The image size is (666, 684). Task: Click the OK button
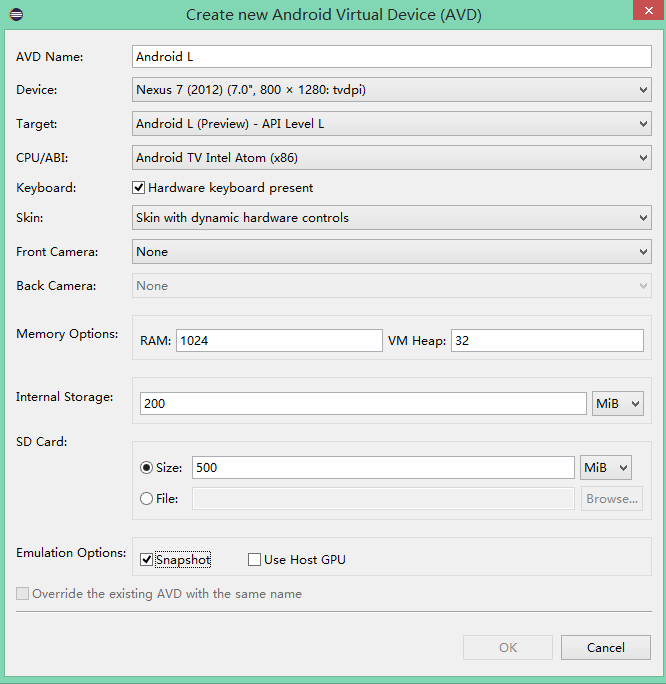(x=508, y=648)
